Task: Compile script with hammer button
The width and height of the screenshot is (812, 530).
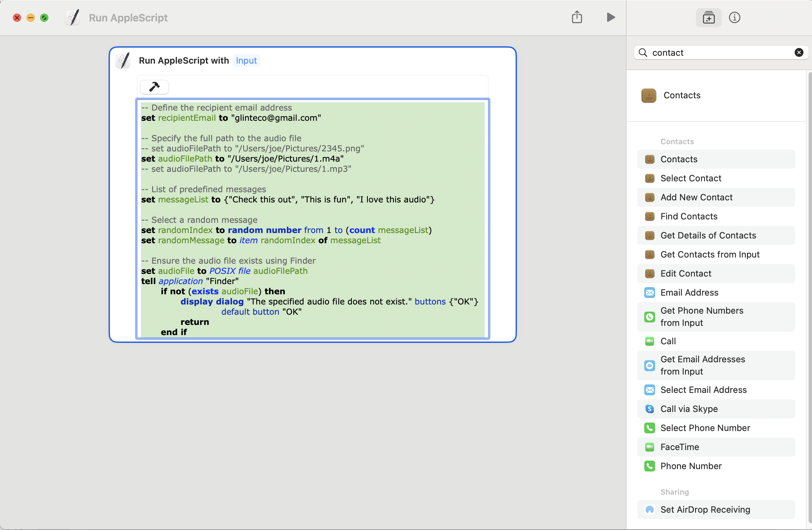Action: coord(155,87)
